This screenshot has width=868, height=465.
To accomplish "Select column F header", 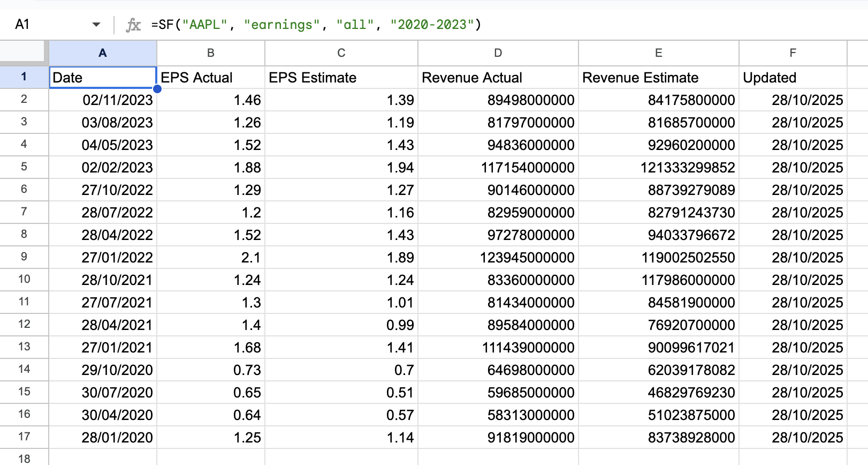I will point(793,53).
